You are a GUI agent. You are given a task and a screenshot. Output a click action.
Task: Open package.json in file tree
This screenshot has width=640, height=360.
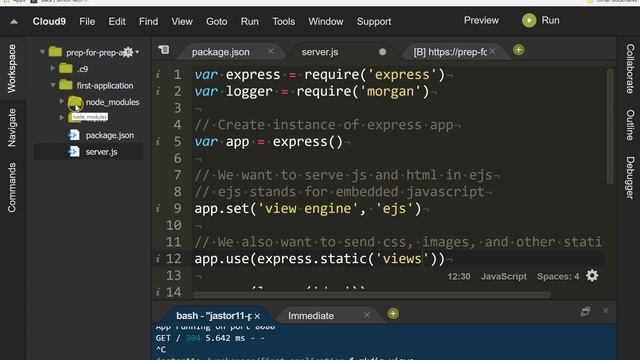point(109,135)
